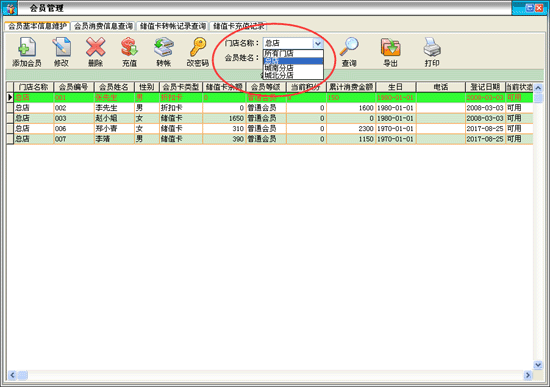Select member 郑小青 in row 006
Viewport: 550px width, 387px height.
(270, 128)
